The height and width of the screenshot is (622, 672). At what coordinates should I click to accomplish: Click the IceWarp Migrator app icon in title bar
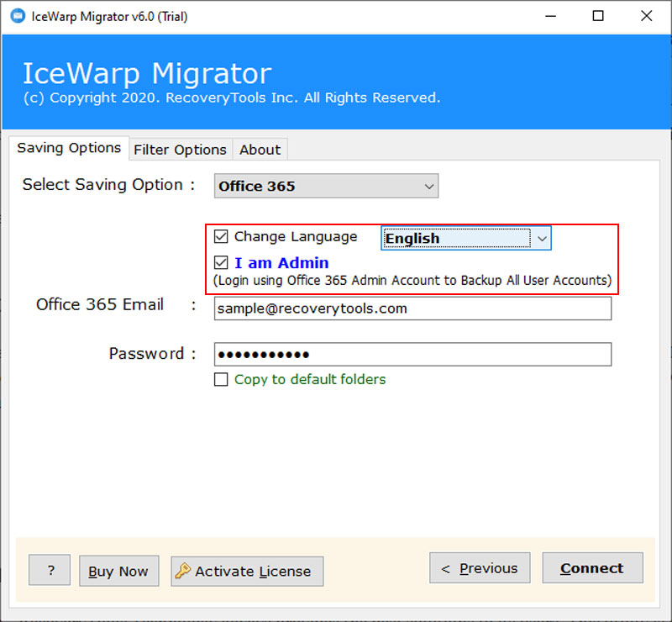[x=18, y=16]
